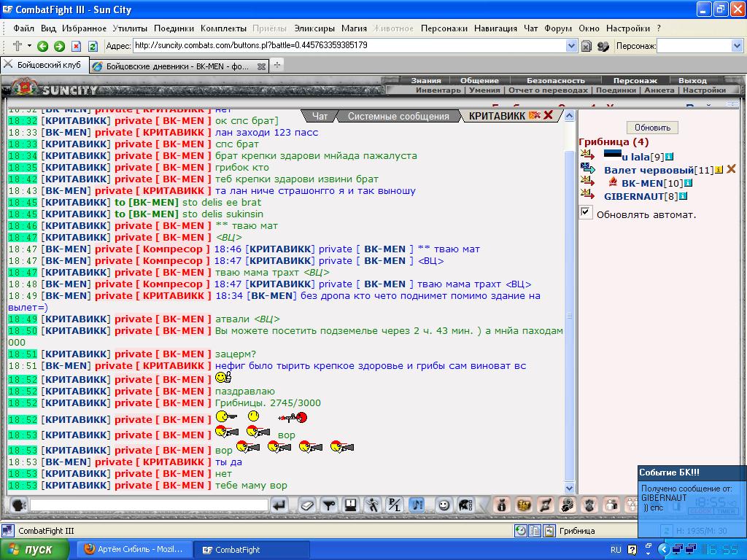Screen dimensions: 747x560
Task: Open the Эликсиры menu
Action: [x=314, y=28]
